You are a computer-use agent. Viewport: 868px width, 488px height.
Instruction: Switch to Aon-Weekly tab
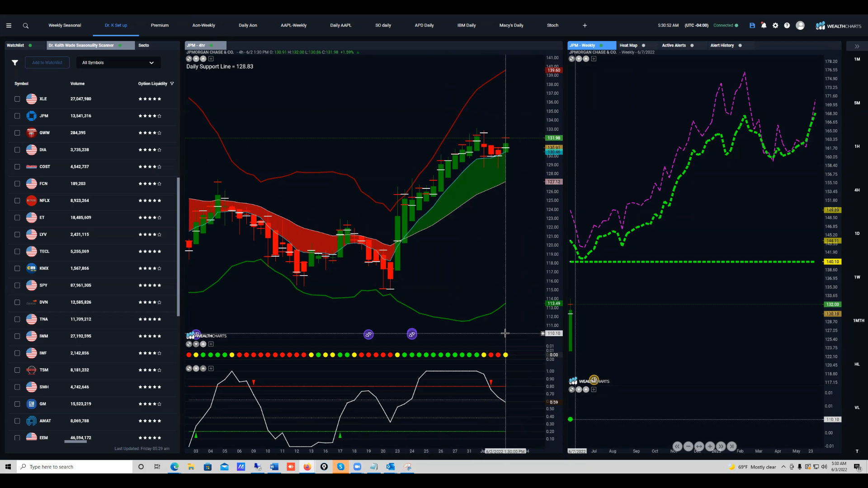203,25
